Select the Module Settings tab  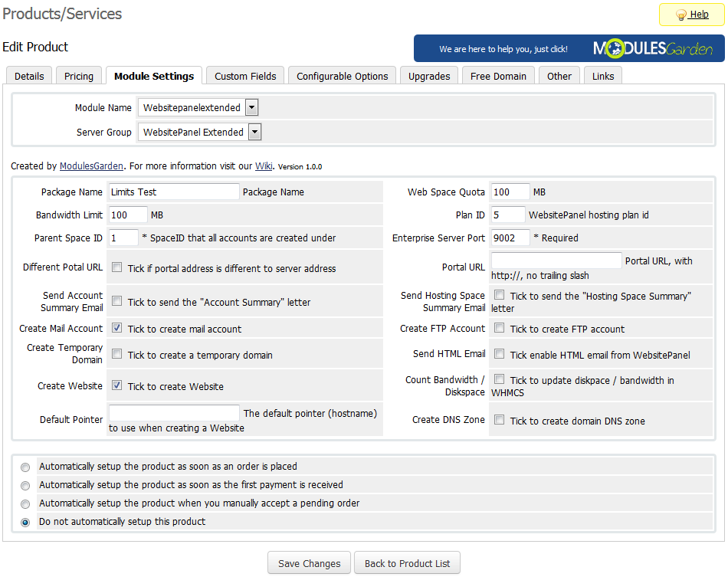154,76
